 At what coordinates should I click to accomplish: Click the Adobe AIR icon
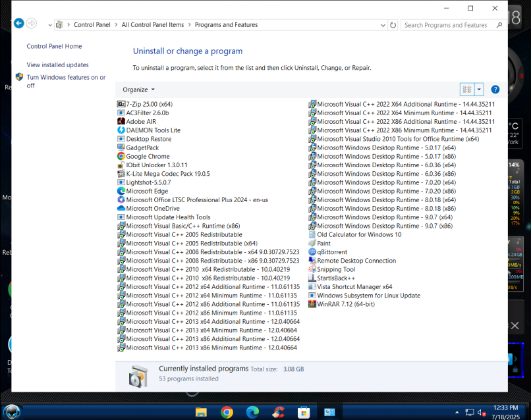pos(121,121)
